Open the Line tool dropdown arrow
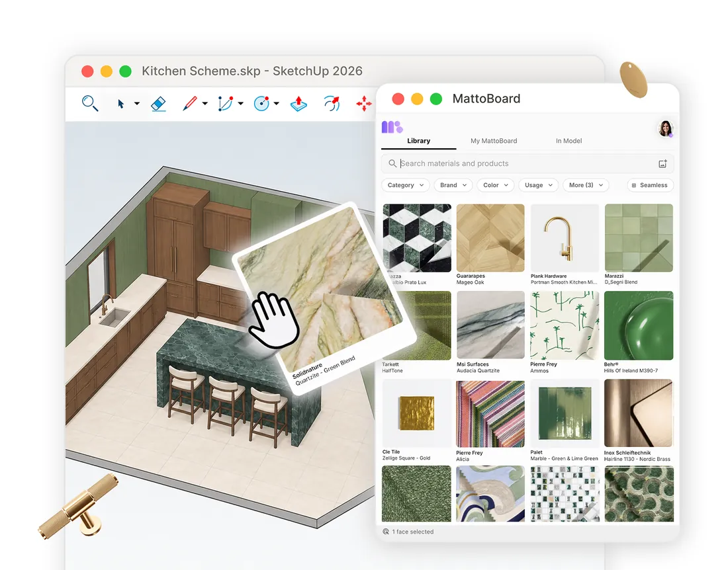728x570 pixels. [x=205, y=103]
